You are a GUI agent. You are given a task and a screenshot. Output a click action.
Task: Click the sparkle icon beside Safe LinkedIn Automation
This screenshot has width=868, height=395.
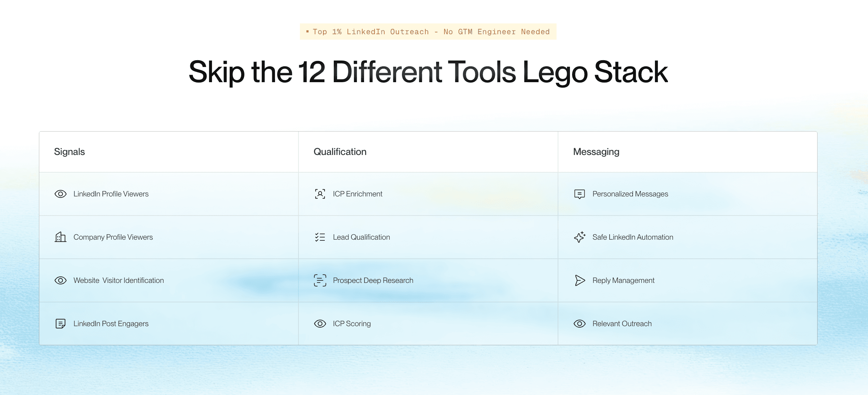pyautogui.click(x=580, y=237)
